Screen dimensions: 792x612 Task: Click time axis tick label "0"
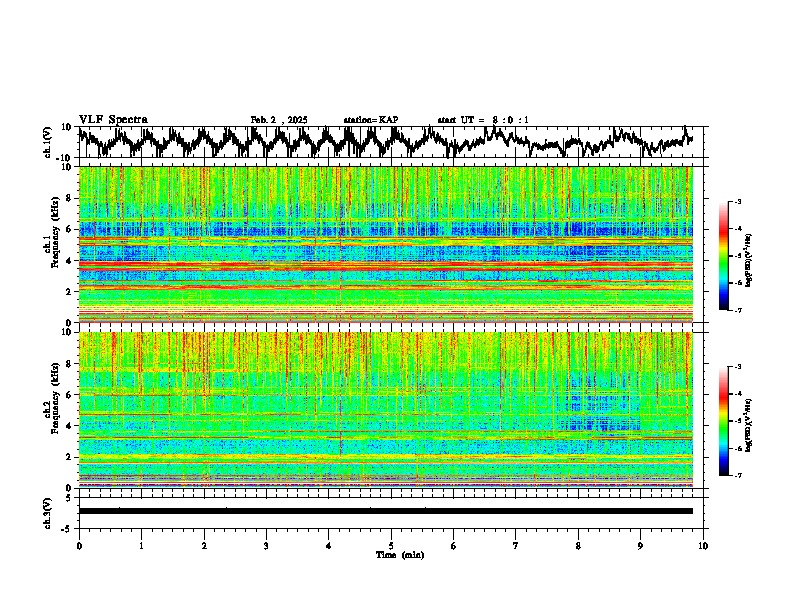pos(79,546)
